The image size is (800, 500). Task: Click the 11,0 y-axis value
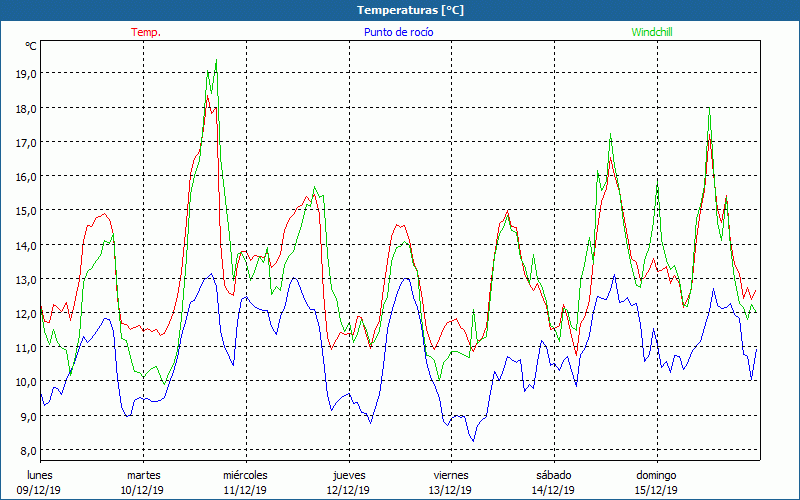pos(26,348)
